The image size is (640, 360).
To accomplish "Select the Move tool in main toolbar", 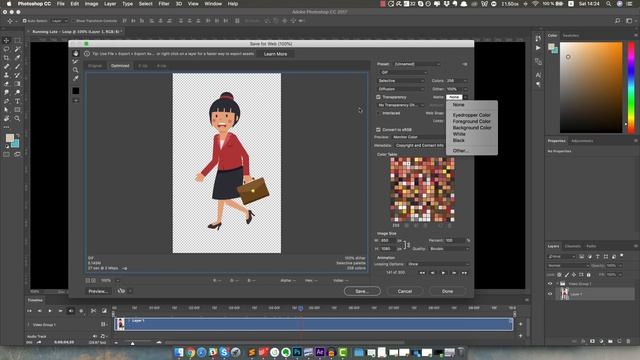I will (x=6, y=40).
